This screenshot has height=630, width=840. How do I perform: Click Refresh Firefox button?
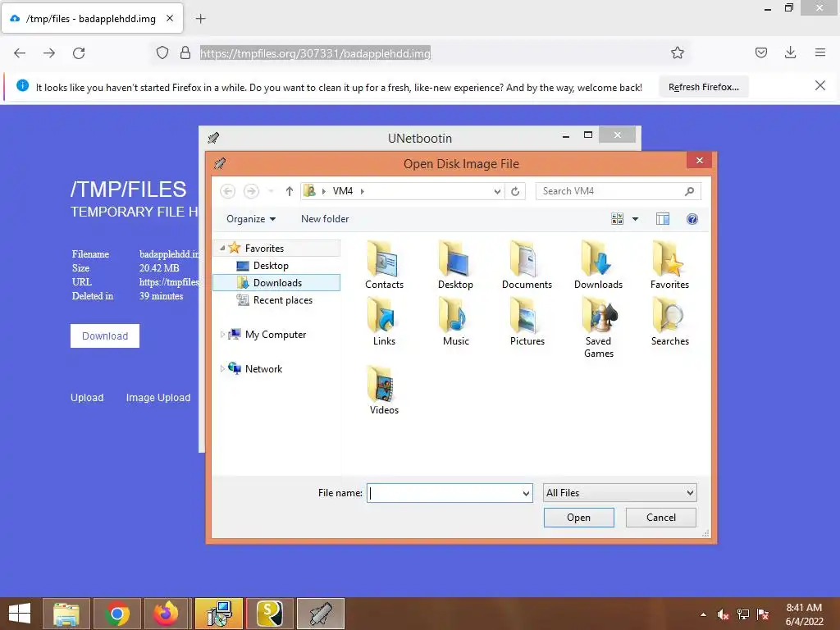coord(703,87)
